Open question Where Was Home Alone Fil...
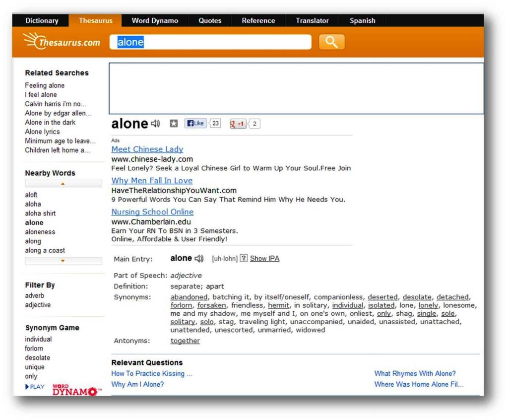 419,384
